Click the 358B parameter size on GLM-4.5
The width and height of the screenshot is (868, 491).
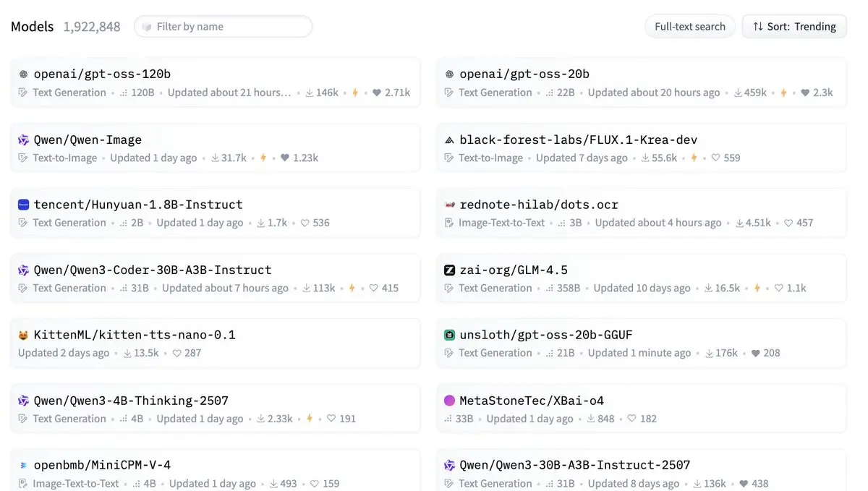(x=567, y=288)
